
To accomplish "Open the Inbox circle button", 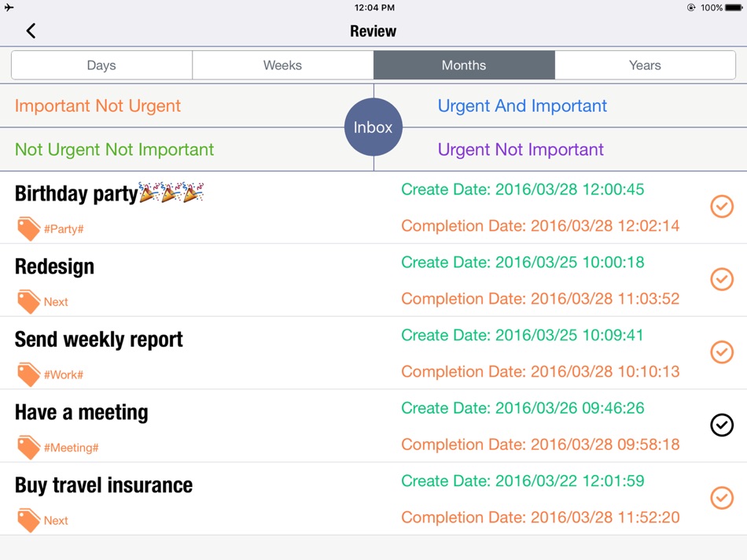I will [x=373, y=127].
